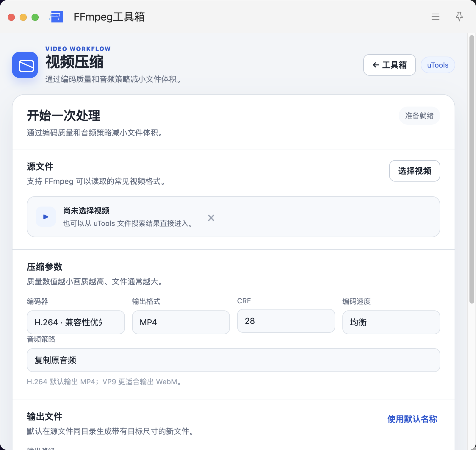The height and width of the screenshot is (450, 476).
Task: Click the 输出文件 section title
Action: tap(45, 416)
